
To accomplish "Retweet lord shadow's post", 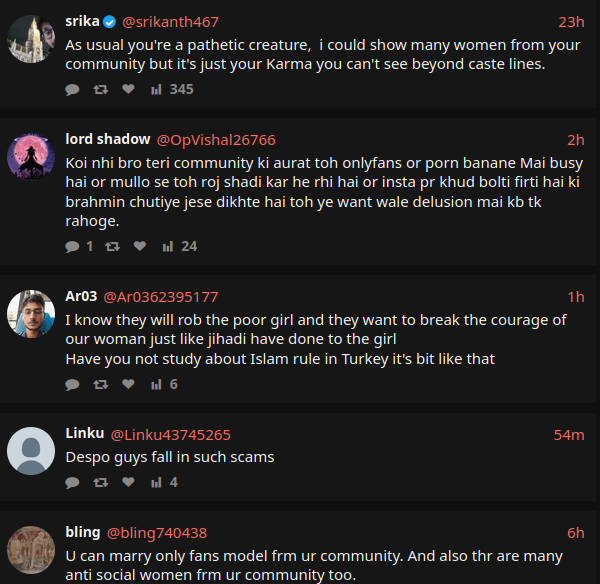I will point(112,246).
